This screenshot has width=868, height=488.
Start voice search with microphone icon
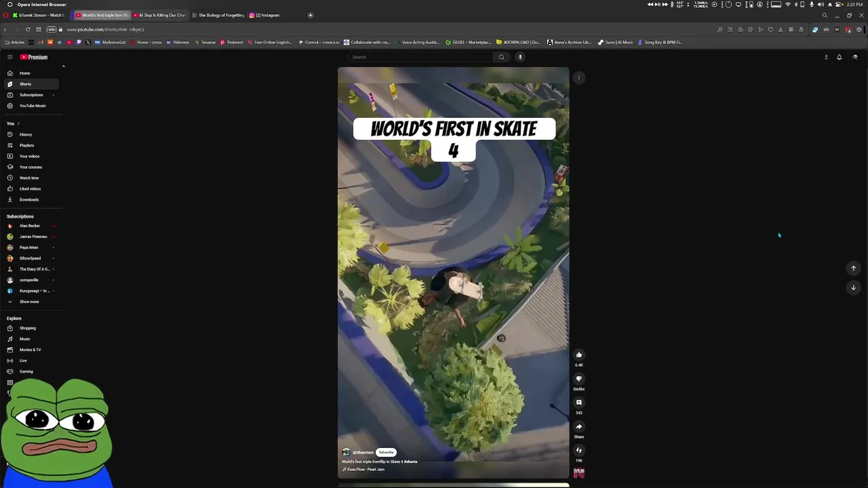pyautogui.click(x=520, y=57)
